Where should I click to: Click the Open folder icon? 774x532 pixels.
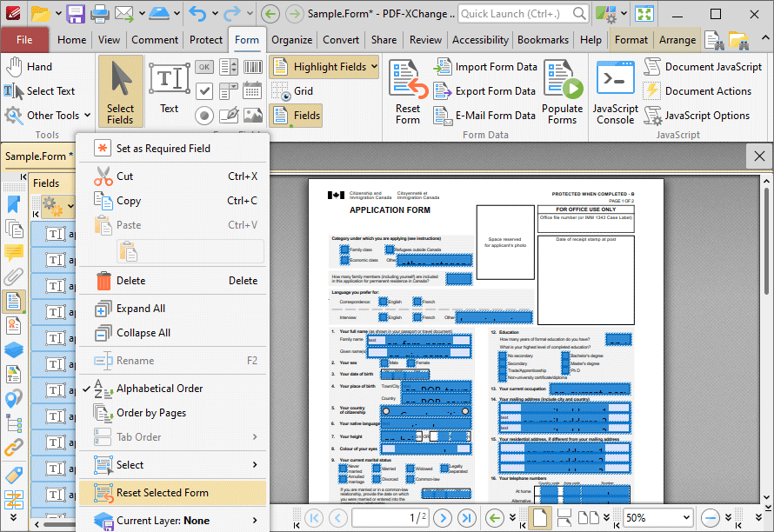[x=41, y=13]
